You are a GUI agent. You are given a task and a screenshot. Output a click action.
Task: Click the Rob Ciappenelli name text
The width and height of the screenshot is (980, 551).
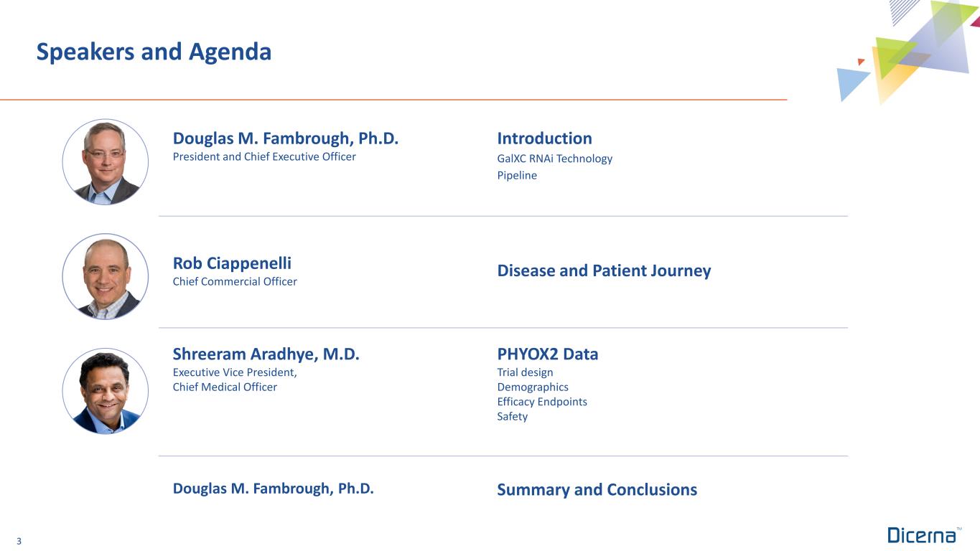[232, 263]
